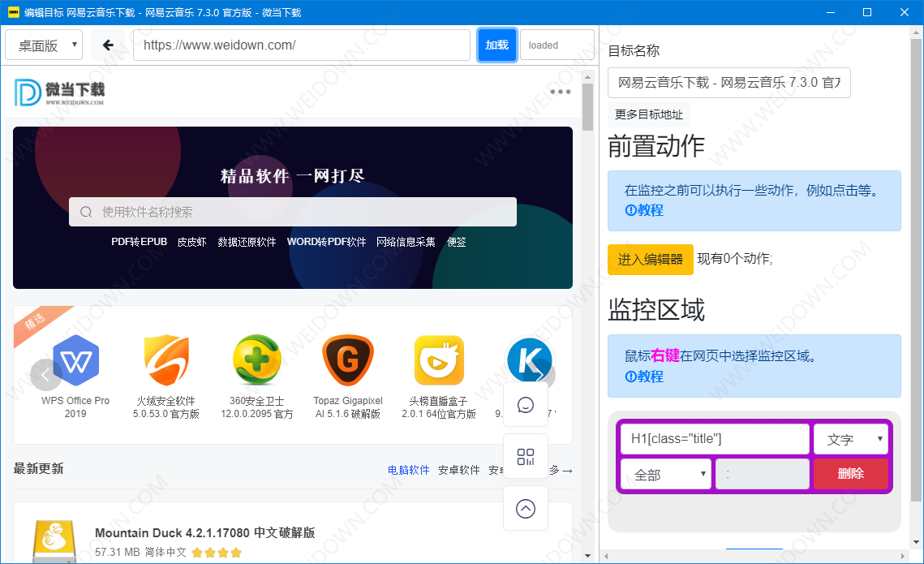This screenshot has height=564, width=924.
Task: Click the H1[class="title"] selector field
Action: pyautogui.click(x=715, y=439)
